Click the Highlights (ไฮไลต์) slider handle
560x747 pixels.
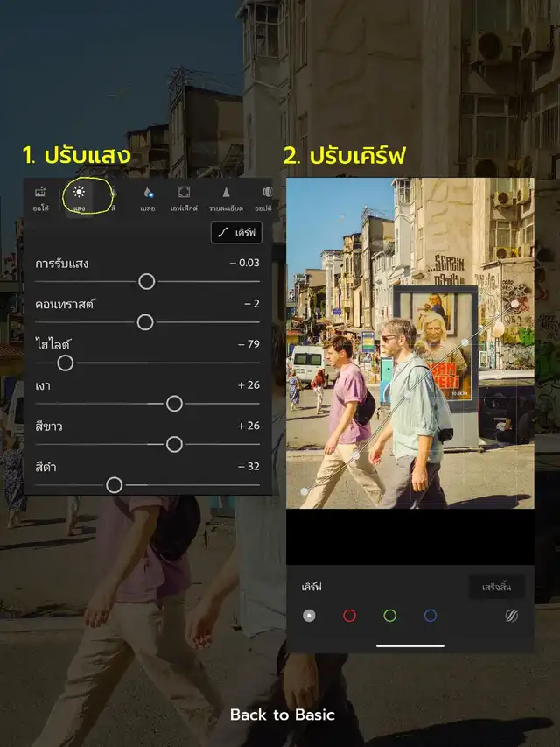[x=65, y=363]
